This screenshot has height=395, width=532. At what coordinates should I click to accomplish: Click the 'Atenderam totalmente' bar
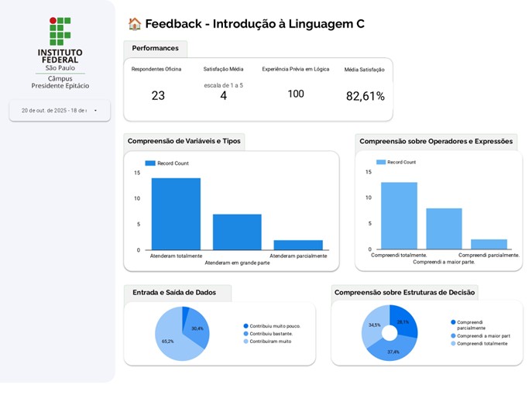[x=176, y=214]
